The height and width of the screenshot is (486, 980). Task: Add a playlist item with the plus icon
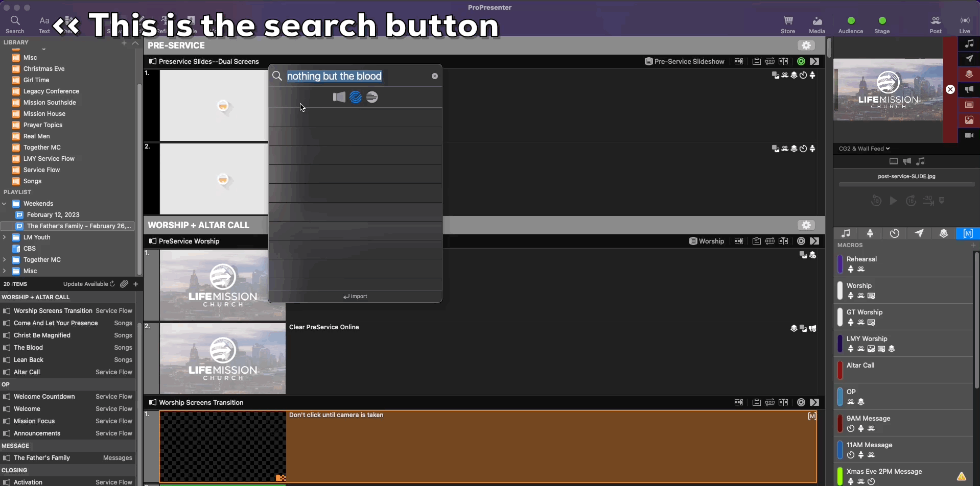click(136, 284)
